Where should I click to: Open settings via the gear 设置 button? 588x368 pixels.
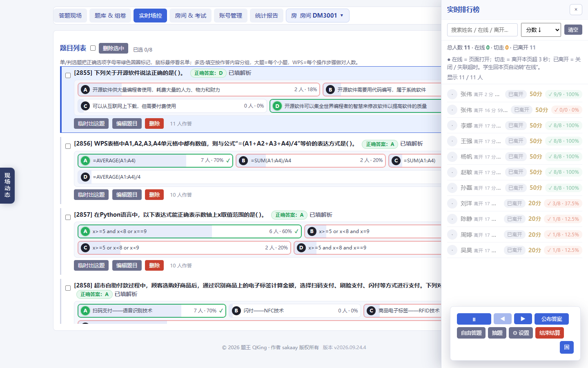point(521,333)
